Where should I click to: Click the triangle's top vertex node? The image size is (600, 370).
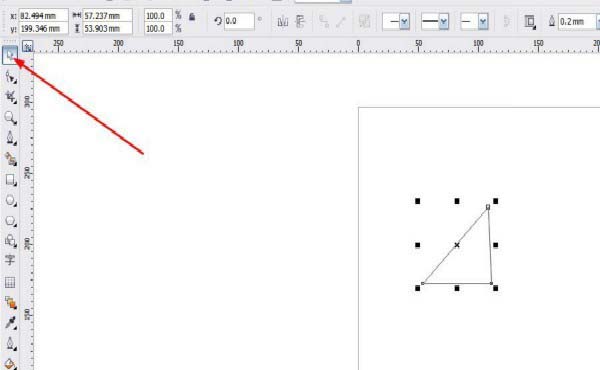488,207
